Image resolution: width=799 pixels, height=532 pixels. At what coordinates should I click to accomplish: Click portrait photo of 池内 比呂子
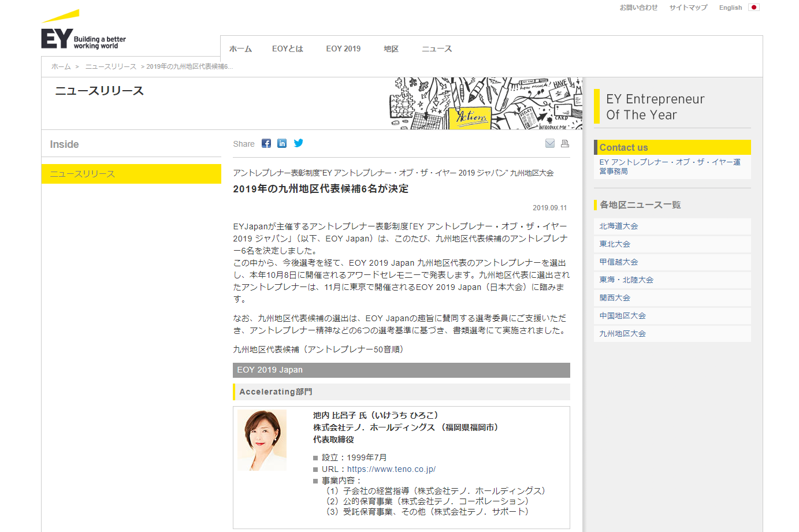[x=262, y=440]
